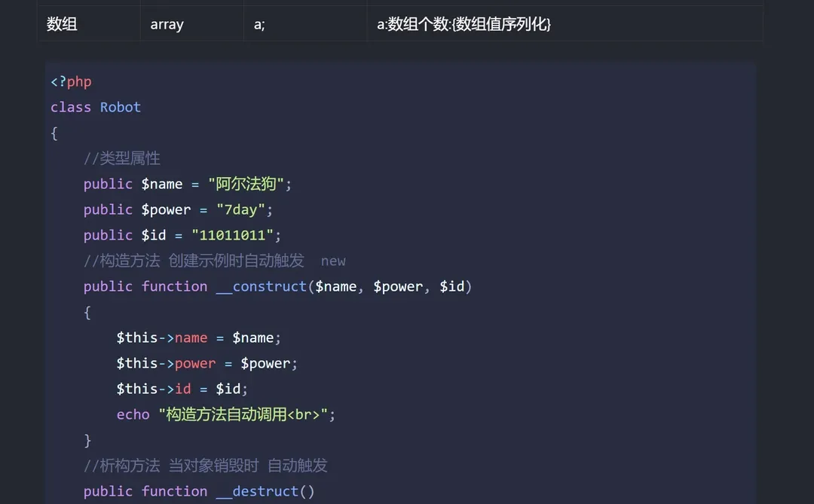Click the __construct function name
Viewport: 814px width, 504px height.
click(x=262, y=286)
